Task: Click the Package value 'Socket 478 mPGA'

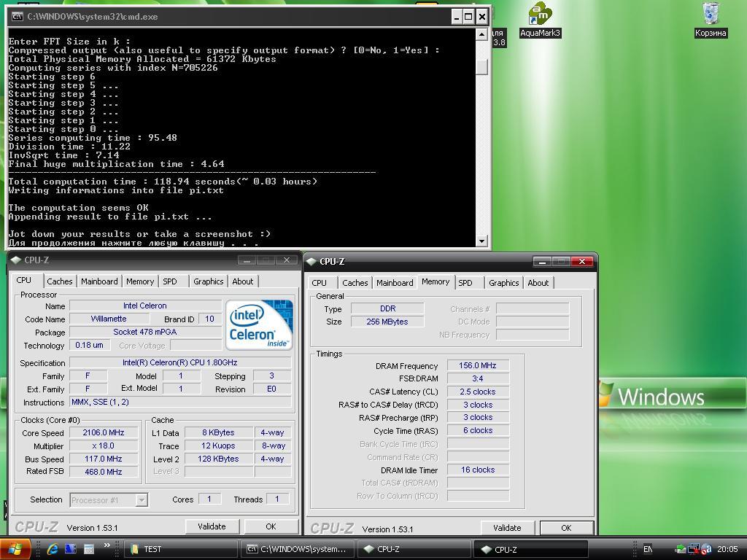Action: tap(145, 332)
